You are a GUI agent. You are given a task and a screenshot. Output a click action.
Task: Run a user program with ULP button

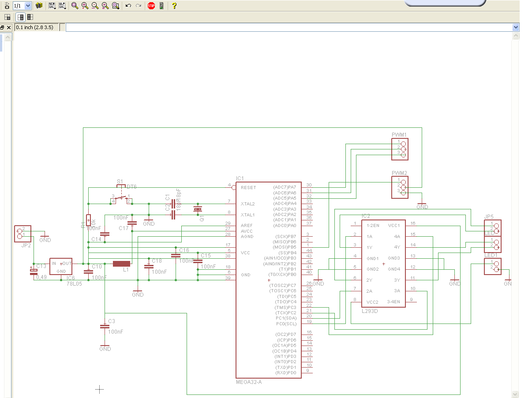[62, 6]
